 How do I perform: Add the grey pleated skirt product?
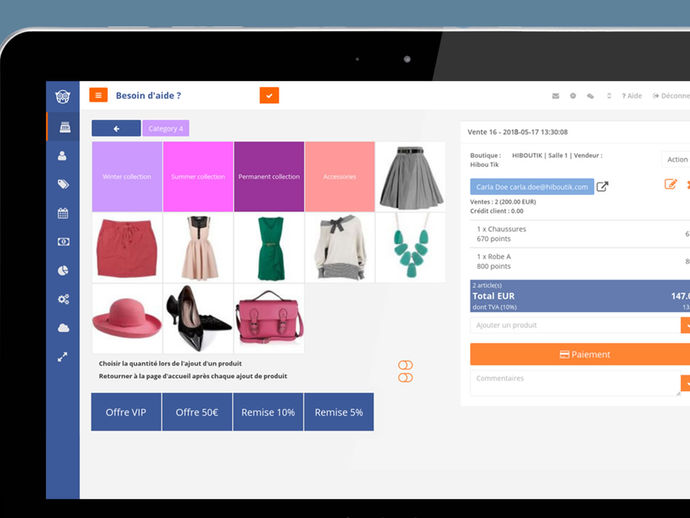coord(411,176)
